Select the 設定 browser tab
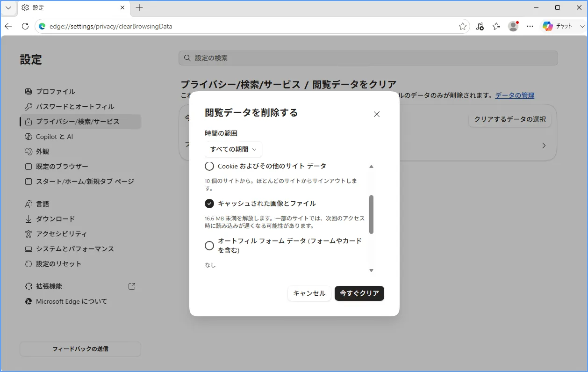Image resolution: width=588 pixels, height=372 pixels. tap(73, 7)
